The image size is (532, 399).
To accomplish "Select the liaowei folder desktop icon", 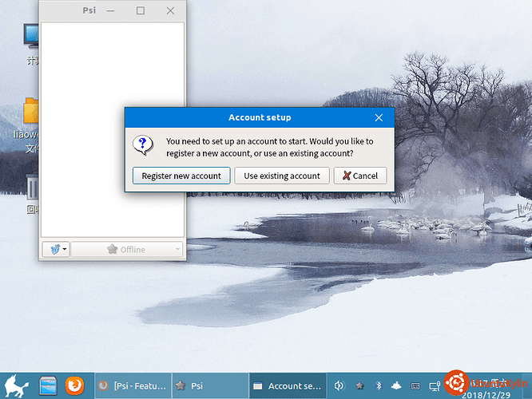I will 27,125.
